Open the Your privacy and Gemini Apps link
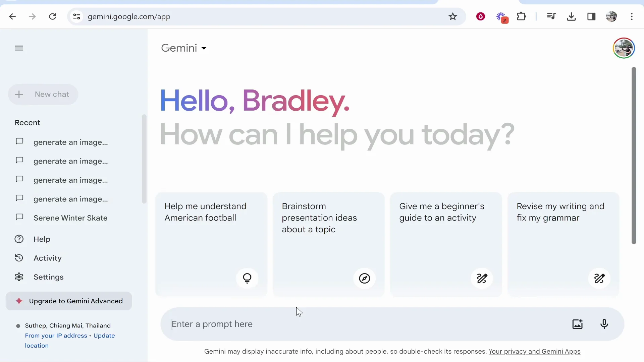644x362 pixels. tap(535, 352)
